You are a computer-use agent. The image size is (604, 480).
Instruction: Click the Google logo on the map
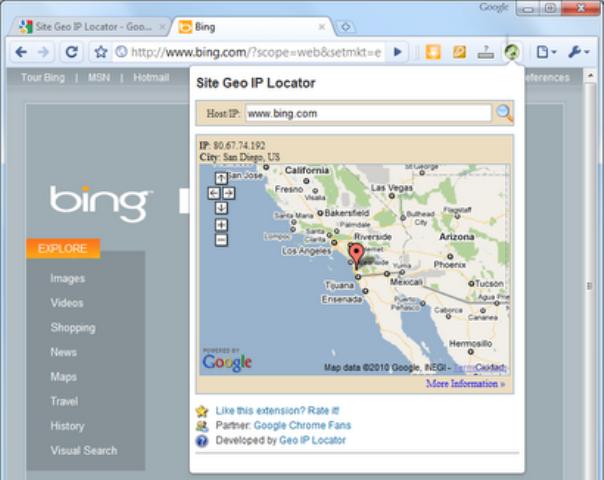(x=227, y=361)
